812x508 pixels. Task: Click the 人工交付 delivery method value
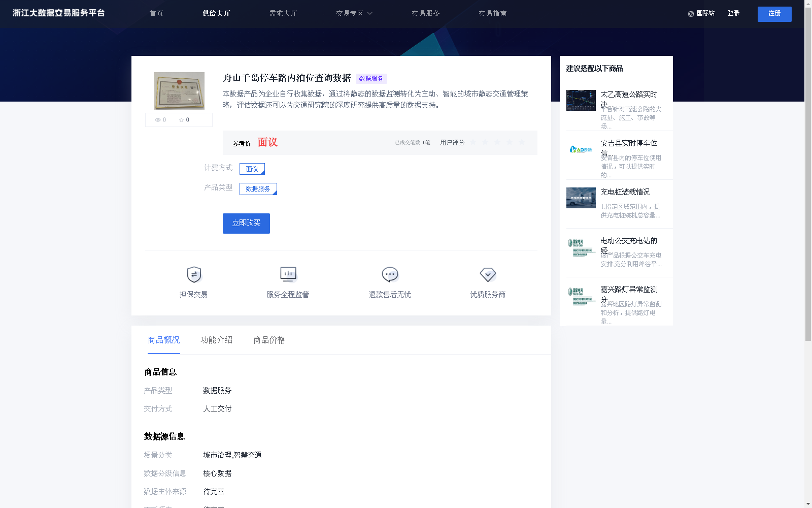pos(217,409)
